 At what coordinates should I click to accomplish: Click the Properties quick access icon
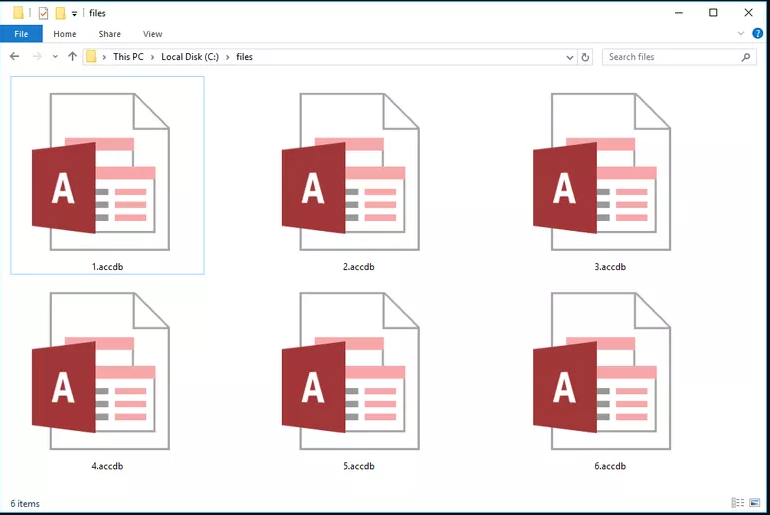(43, 13)
